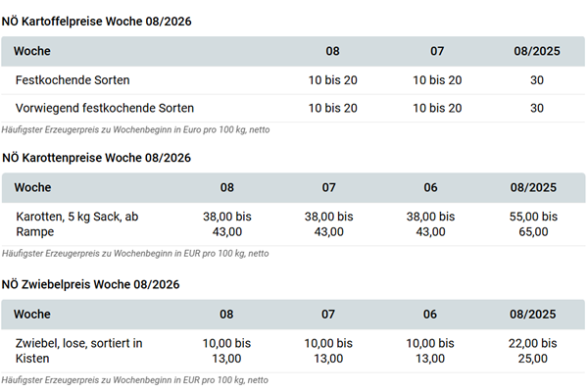588x392 pixels.
Task: Click the potato table footnote about Erzeugerpreis
Action: 135,129
